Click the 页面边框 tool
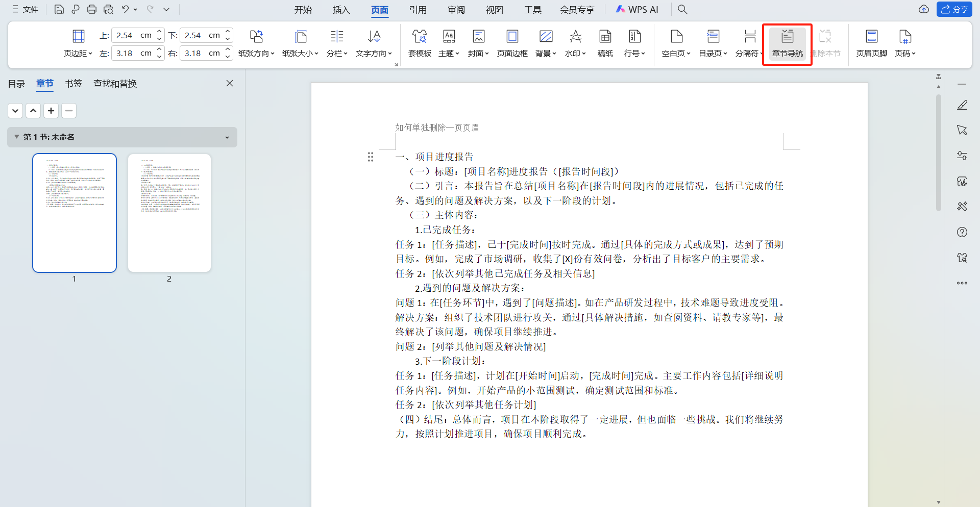980x507 pixels. pos(512,43)
